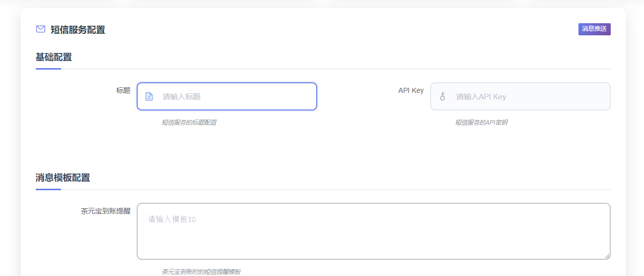644x276 pixels.
Task: Click the 短信服务的API密钥 hint text
Action: (481, 122)
